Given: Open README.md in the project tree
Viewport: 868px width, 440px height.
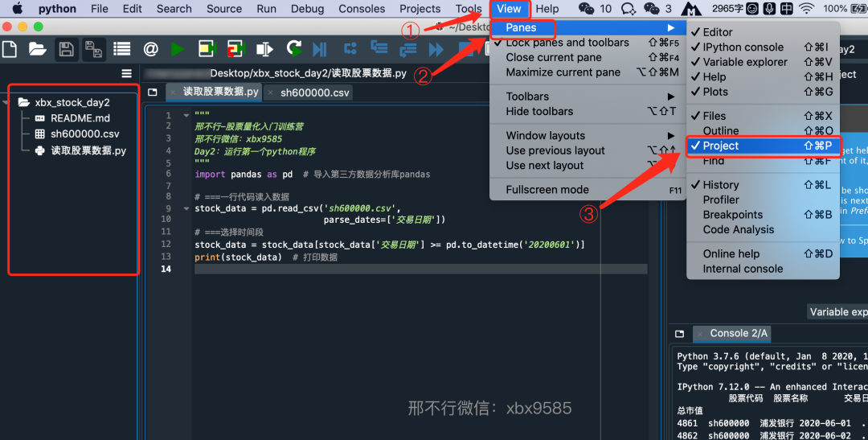Looking at the screenshot, I should (x=80, y=118).
